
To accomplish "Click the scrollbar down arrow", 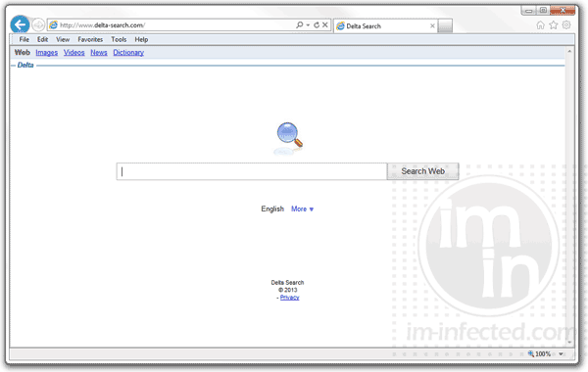I will coord(569,342).
